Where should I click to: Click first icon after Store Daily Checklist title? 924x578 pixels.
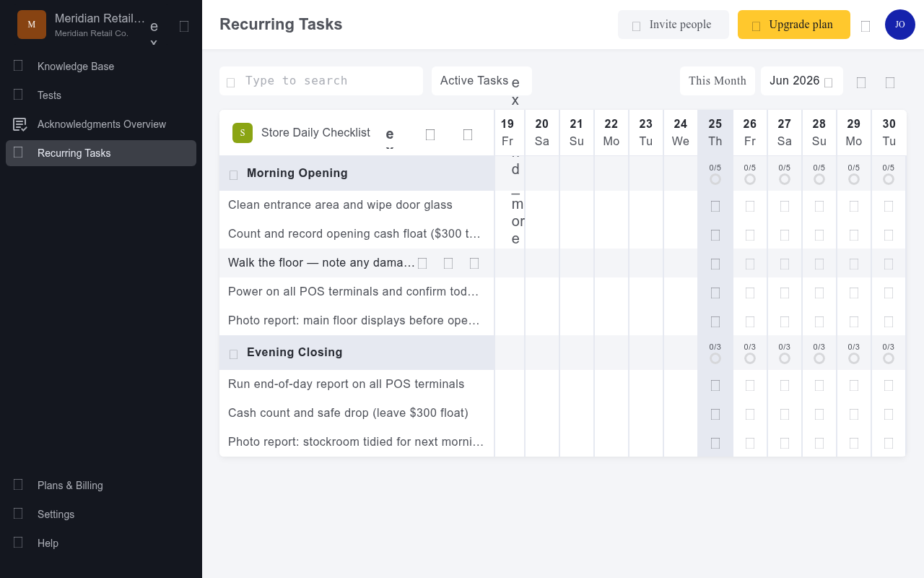[x=430, y=134]
